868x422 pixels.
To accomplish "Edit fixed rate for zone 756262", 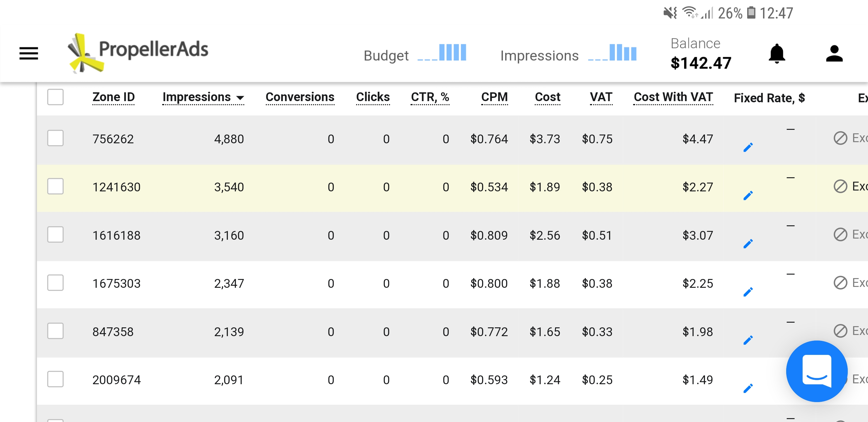I will tap(748, 147).
